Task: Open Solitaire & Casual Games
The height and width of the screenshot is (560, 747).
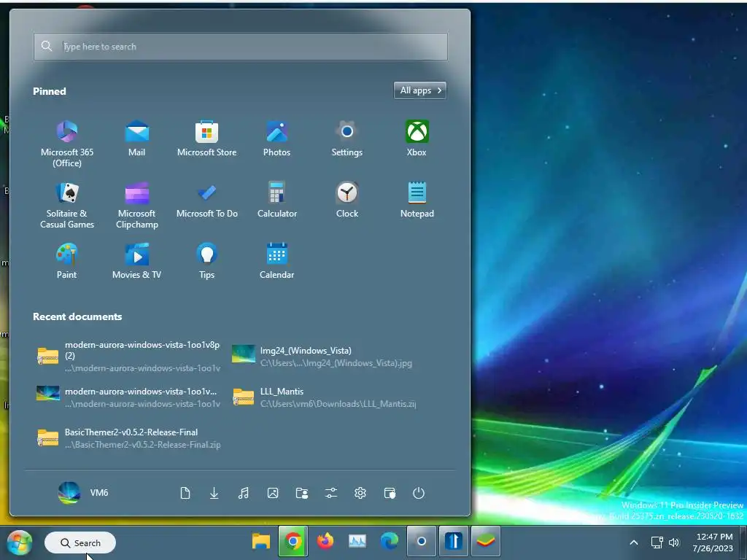Action: (x=66, y=205)
